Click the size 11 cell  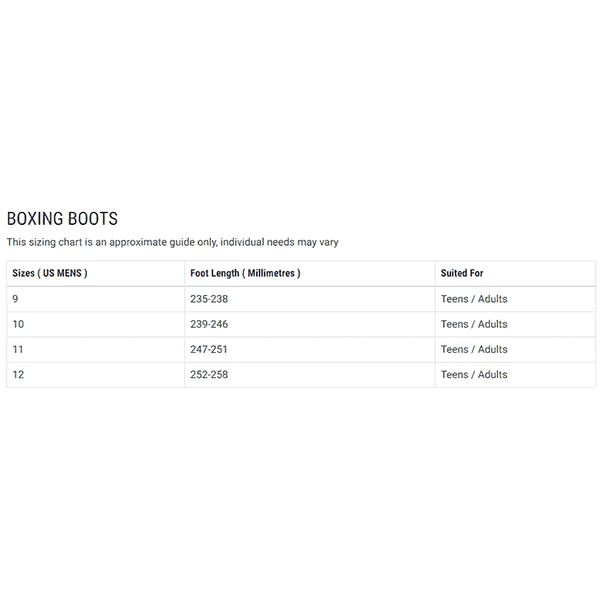point(17,349)
